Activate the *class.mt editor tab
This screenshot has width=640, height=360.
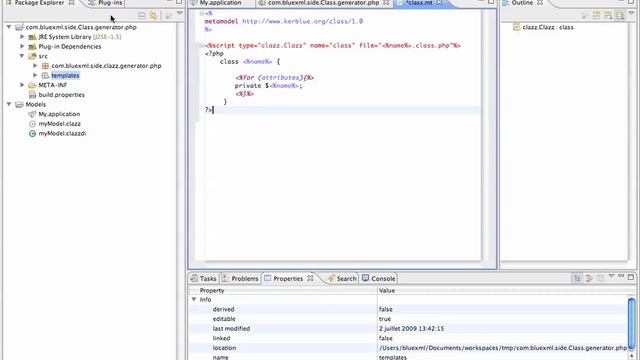(418, 3)
